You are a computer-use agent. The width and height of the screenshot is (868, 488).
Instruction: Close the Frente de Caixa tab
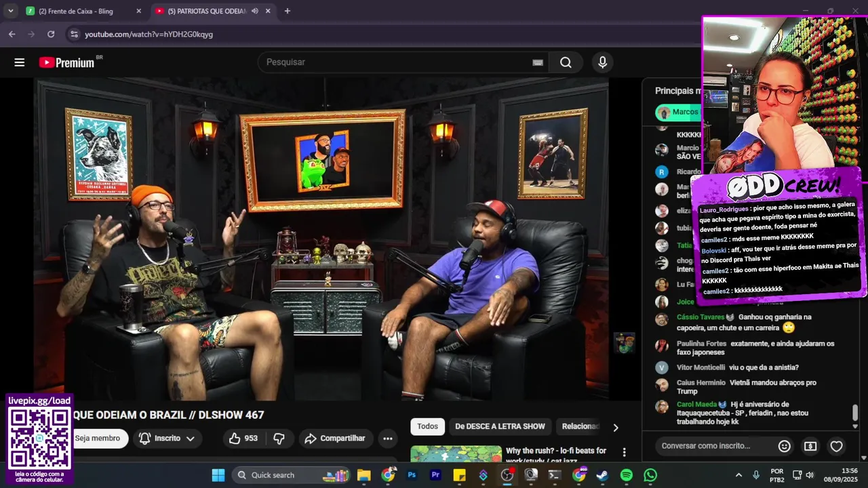139,11
